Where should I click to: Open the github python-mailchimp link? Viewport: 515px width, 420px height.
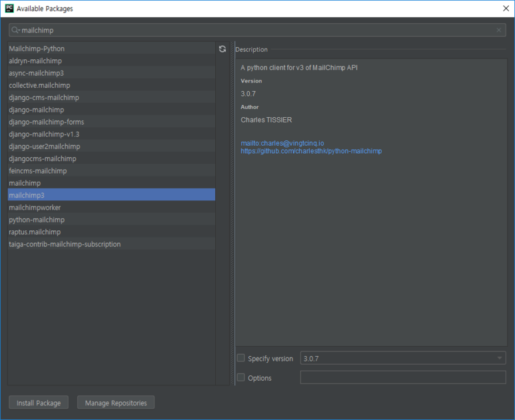tap(311, 151)
